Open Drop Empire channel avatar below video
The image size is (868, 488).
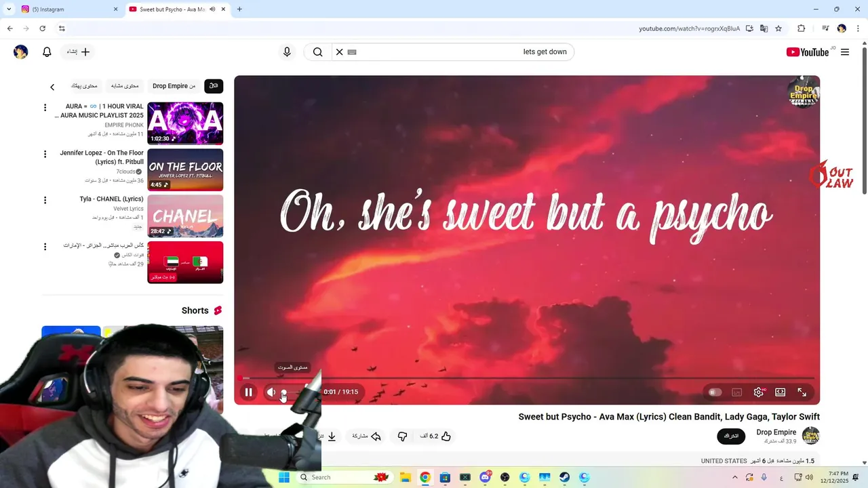[x=811, y=436]
